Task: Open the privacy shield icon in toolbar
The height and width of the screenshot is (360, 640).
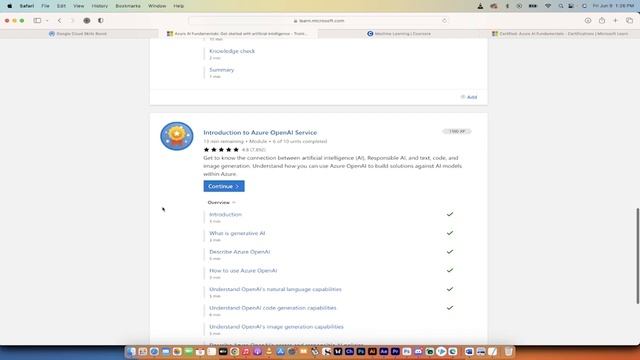Action: [87, 20]
